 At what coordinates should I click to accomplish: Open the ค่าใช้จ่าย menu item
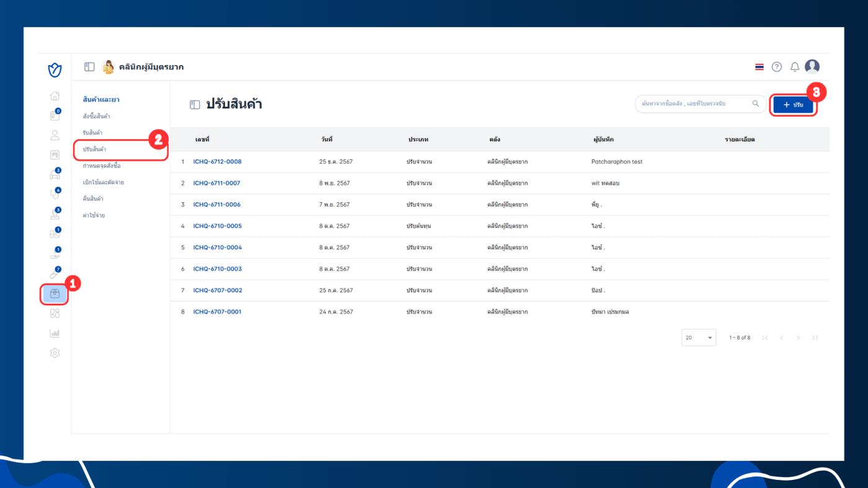(x=94, y=215)
